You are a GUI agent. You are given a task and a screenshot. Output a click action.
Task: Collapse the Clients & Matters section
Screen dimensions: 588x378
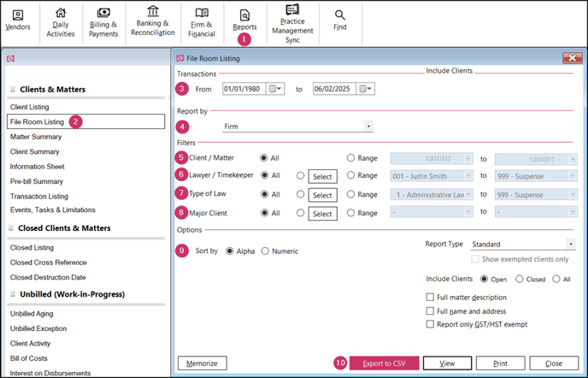(12, 89)
